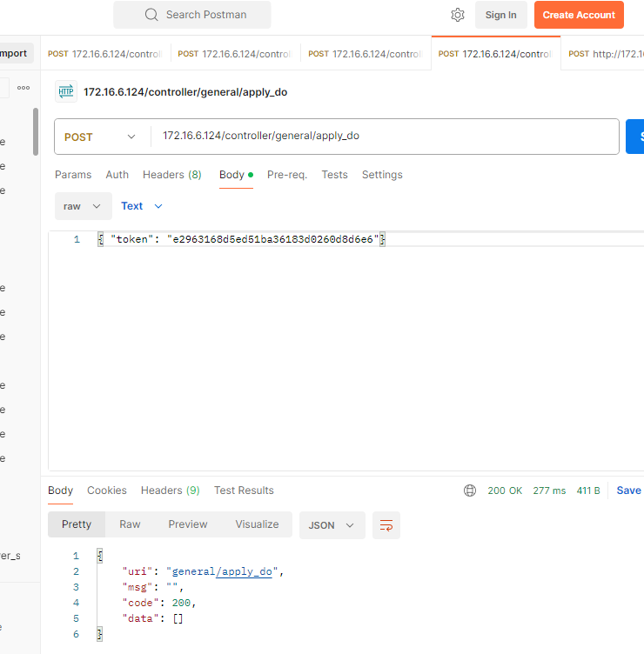The height and width of the screenshot is (654, 644).
Task: Select the active fourth POST request tab
Action: (x=496, y=54)
